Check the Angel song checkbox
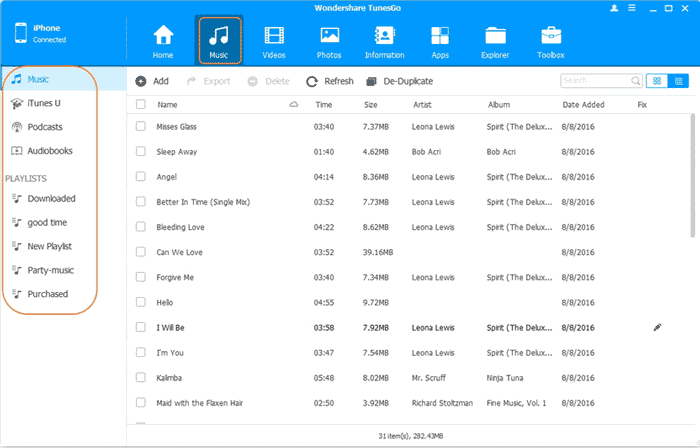700x448 pixels. [141, 176]
